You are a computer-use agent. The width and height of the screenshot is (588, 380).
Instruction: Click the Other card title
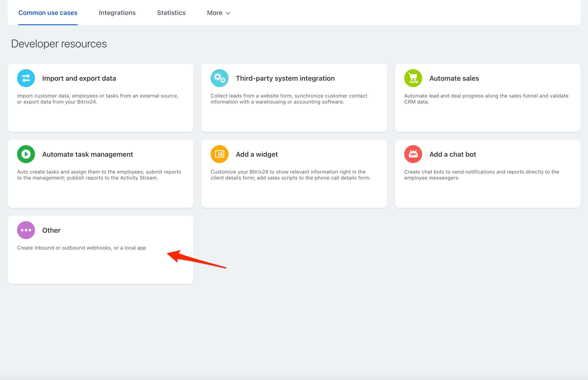[51, 230]
